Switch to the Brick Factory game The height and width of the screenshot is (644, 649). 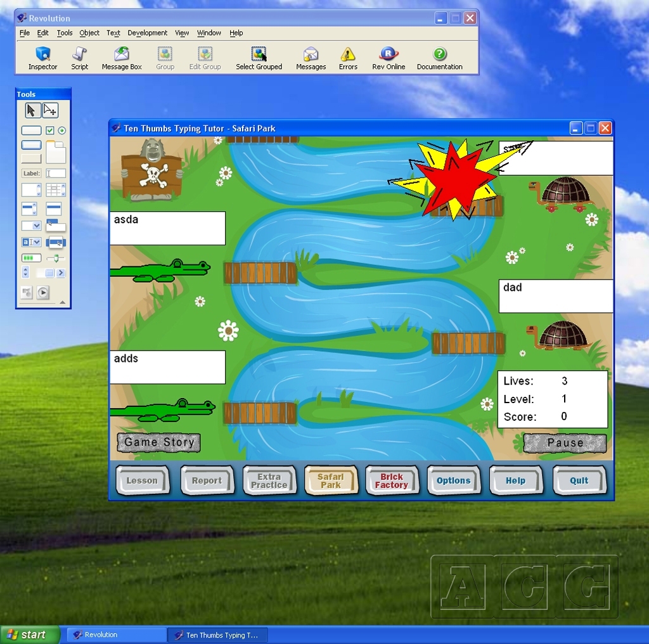pyautogui.click(x=392, y=480)
